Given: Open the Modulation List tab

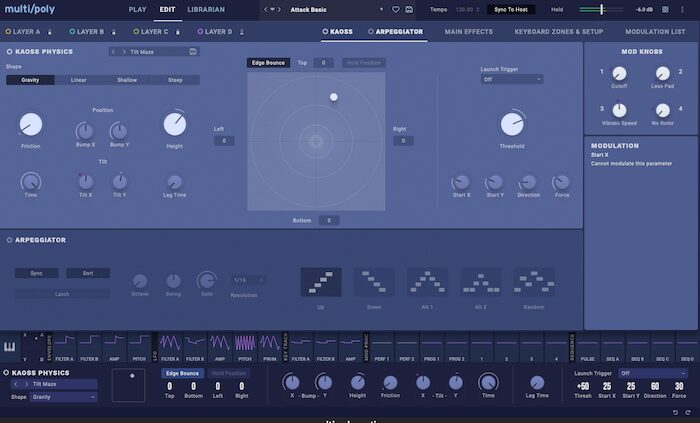Looking at the screenshot, I should [x=655, y=32].
